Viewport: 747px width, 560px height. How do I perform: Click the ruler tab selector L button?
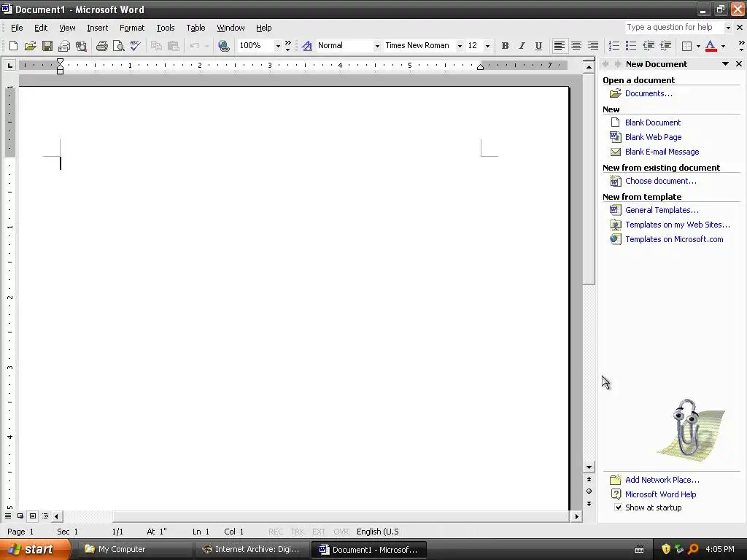click(10, 65)
